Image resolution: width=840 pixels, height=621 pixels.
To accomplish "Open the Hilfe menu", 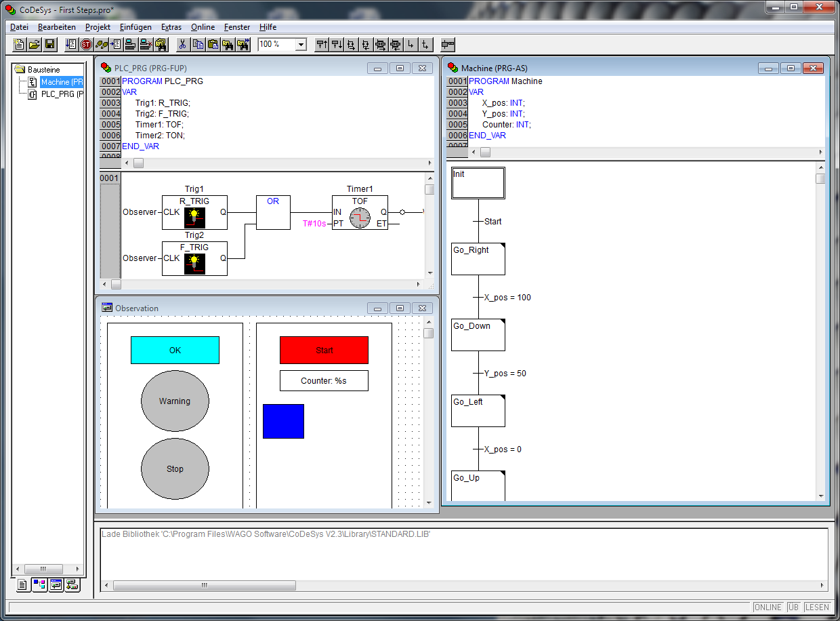I will pyautogui.click(x=268, y=27).
